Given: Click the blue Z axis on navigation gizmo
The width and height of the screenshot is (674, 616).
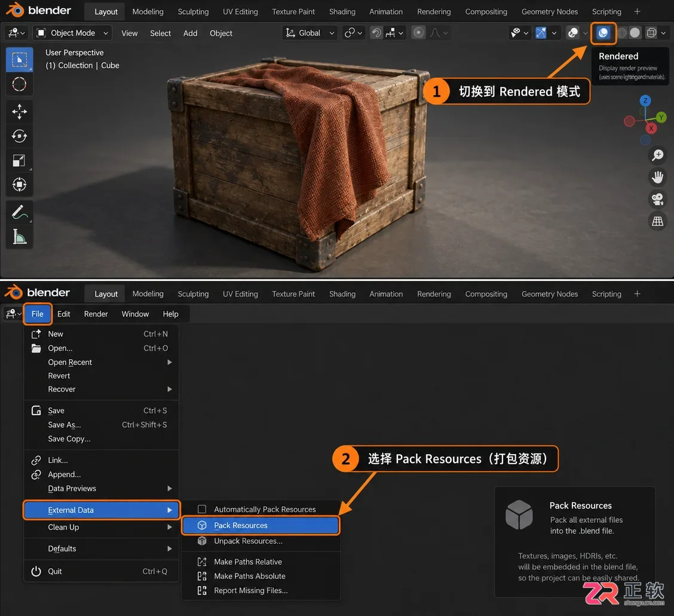Looking at the screenshot, I should [x=645, y=100].
